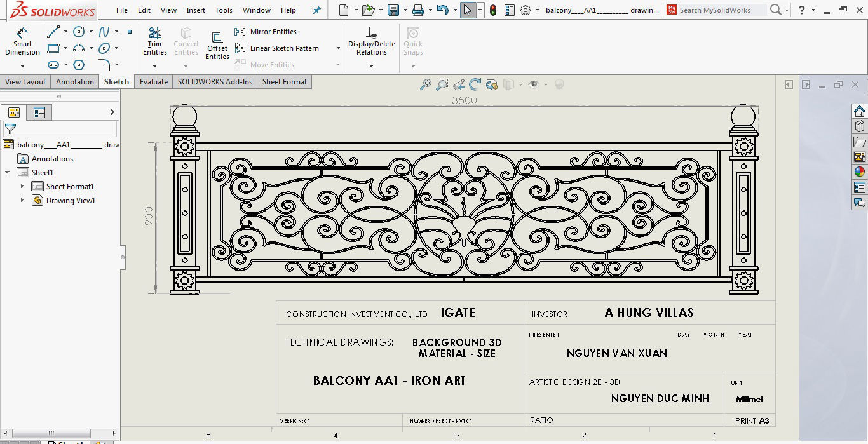Select balcony AA1 drawing root item
This screenshot has height=444, width=868.
tap(61, 145)
